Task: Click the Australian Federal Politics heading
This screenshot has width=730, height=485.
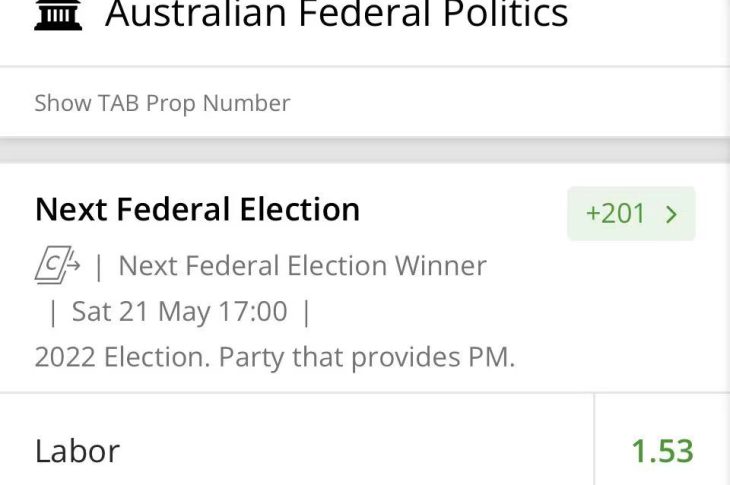Action: (x=336, y=15)
